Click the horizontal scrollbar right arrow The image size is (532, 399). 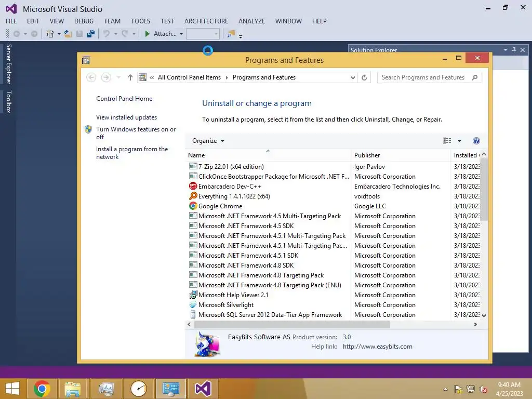click(475, 324)
